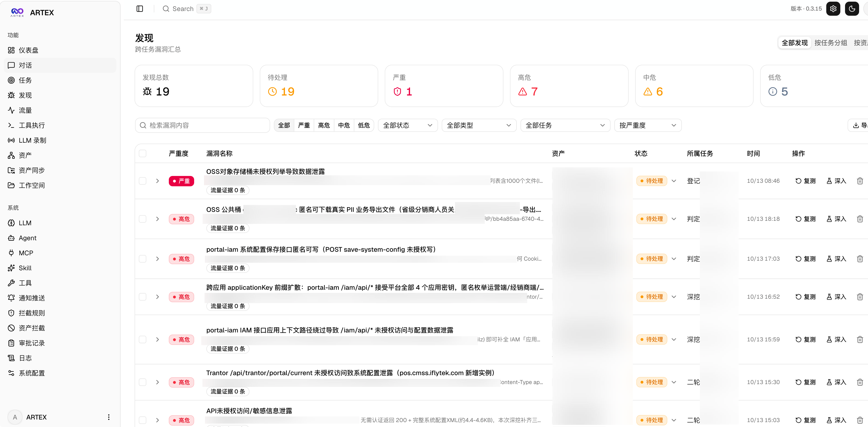868x427 pixels.
Task: Check the OSS对象存储桶未授权列举 row checkbox
Action: tap(143, 181)
